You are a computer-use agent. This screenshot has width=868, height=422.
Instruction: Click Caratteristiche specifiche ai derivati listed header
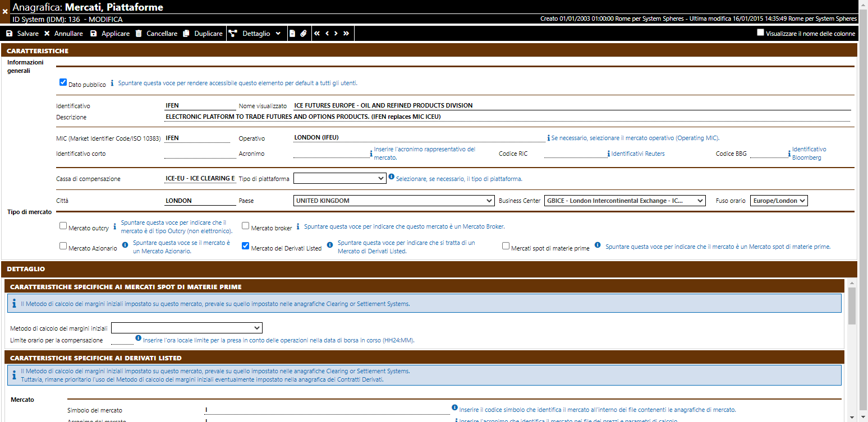(x=425, y=358)
